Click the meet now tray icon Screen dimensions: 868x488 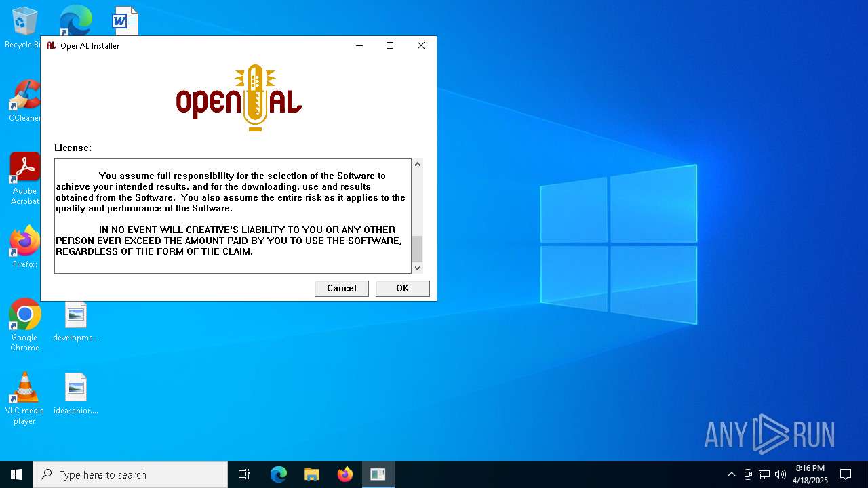pyautogui.click(x=748, y=474)
